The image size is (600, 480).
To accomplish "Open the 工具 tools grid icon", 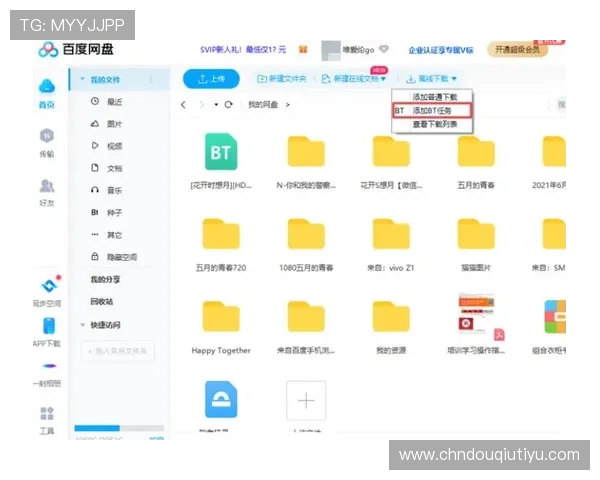I will point(47,413).
